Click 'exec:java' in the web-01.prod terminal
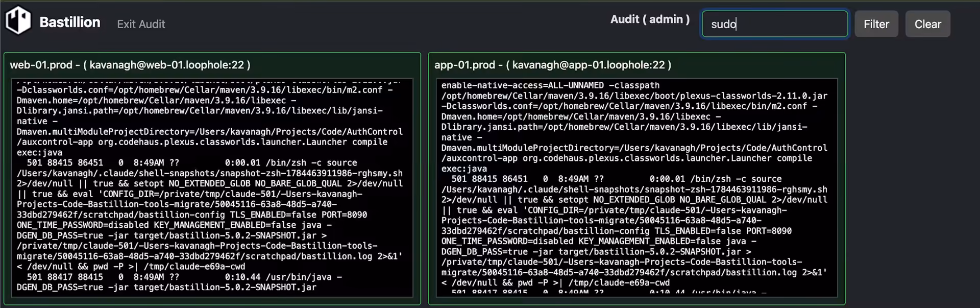 pyautogui.click(x=39, y=152)
